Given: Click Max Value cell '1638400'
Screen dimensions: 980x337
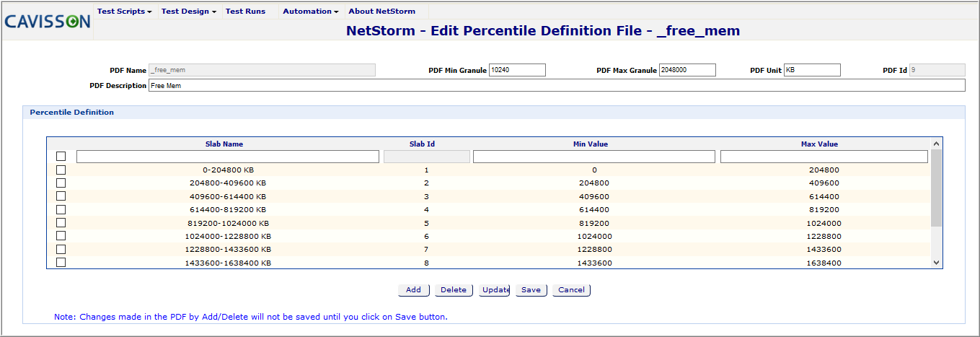Looking at the screenshot, I should click(x=824, y=263).
